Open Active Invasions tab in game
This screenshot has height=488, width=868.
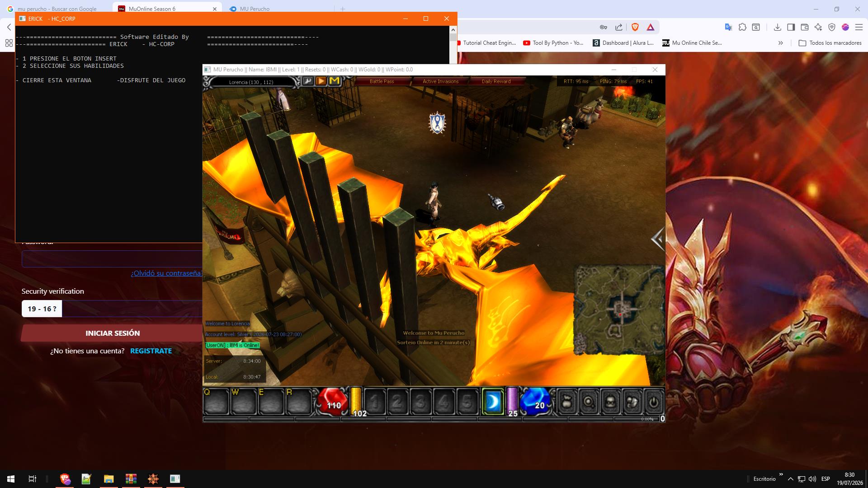(x=440, y=81)
